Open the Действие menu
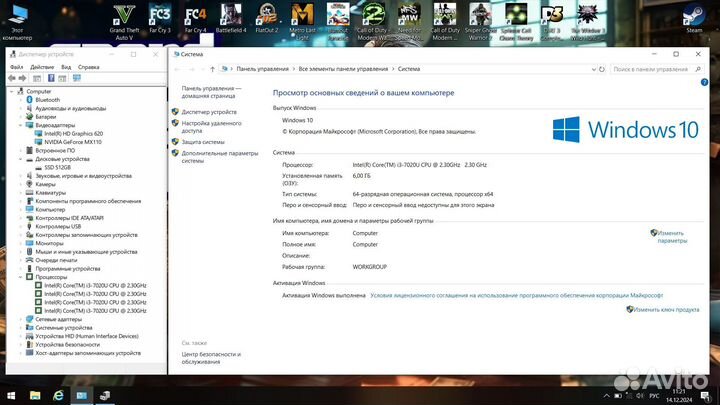Image resolution: width=720 pixels, height=405 pixels. pyautogui.click(x=42, y=67)
